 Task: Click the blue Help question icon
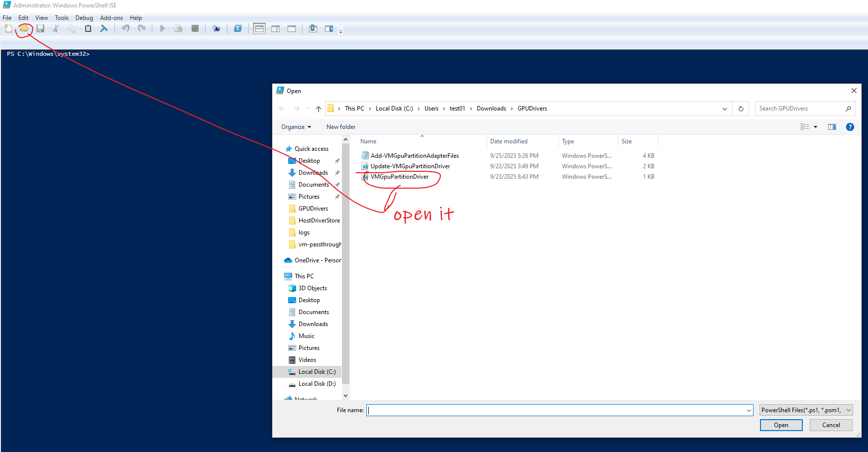(x=850, y=127)
